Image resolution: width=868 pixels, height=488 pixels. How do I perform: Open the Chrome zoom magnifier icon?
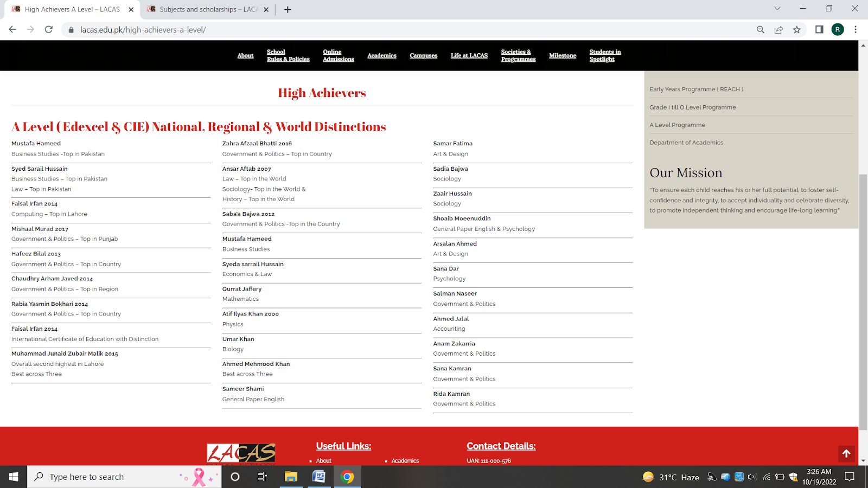click(761, 30)
